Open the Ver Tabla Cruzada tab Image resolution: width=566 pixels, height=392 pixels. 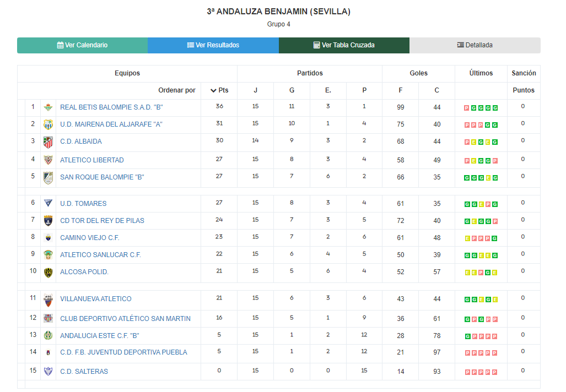pyautogui.click(x=344, y=45)
